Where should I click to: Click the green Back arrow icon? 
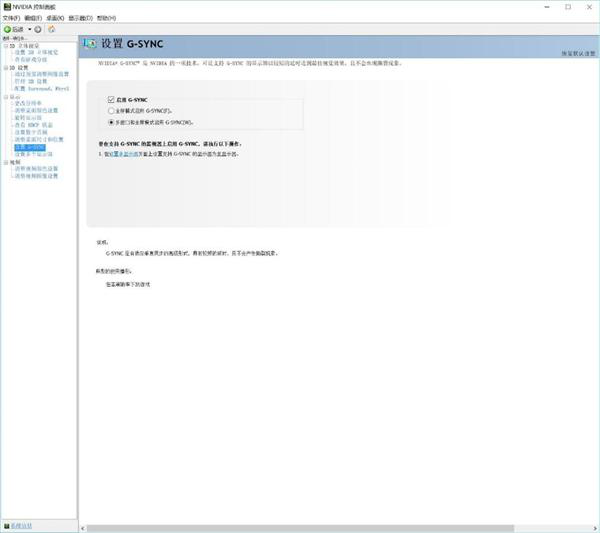pos(7,29)
